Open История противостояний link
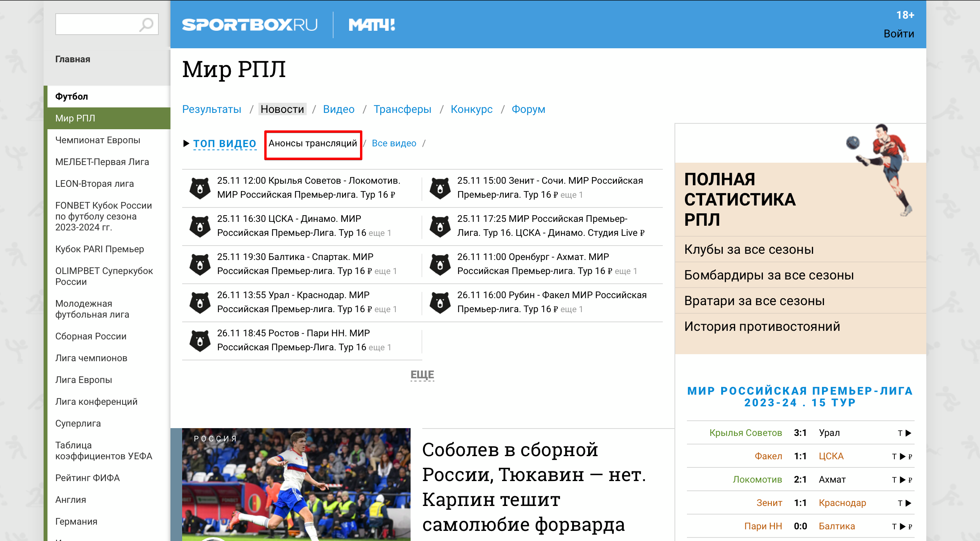The image size is (980, 541). pos(762,327)
